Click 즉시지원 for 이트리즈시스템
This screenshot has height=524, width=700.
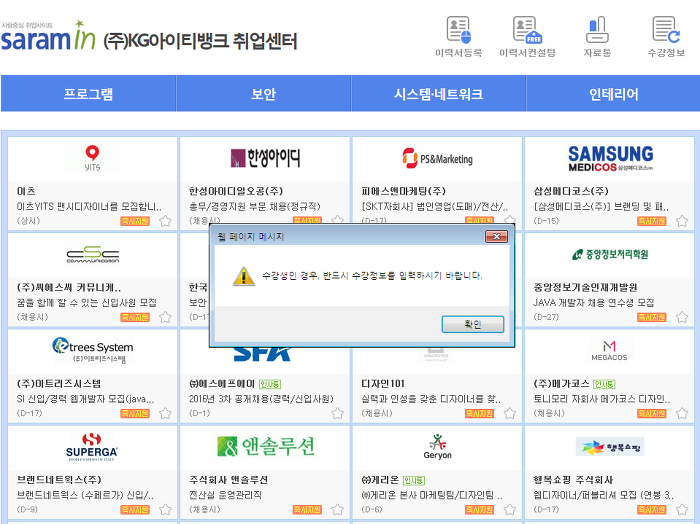135,413
